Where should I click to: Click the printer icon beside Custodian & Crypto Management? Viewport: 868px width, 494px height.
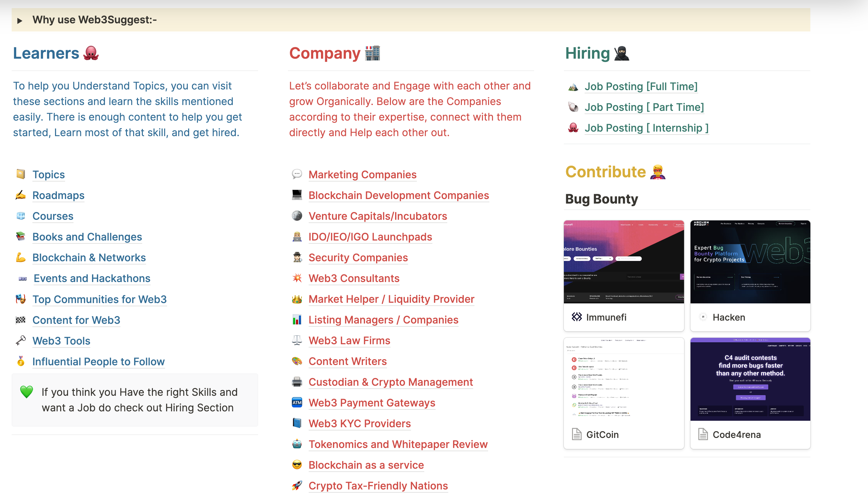click(297, 382)
